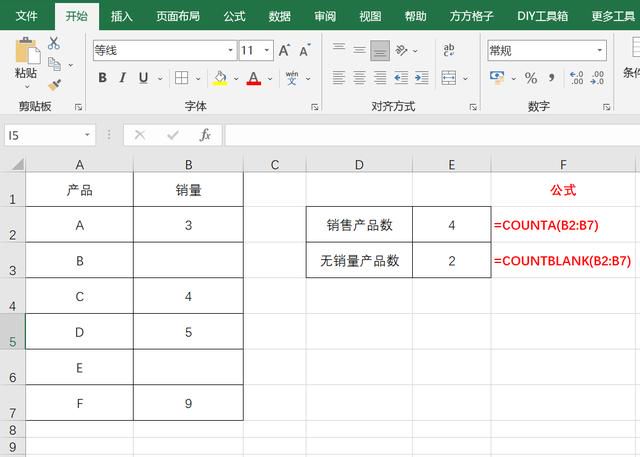The height and width of the screenshot is (457, 640).
Task: Open font color dropdown arrow
Action: click(270, 78)
